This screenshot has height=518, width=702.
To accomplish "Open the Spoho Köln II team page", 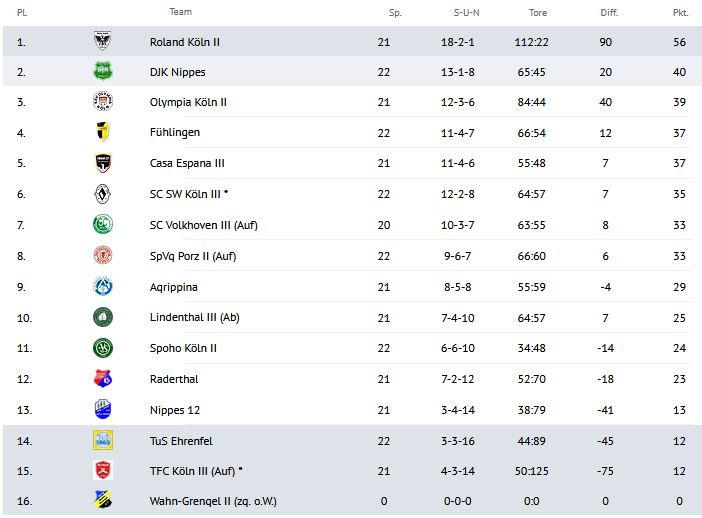I will coord(183,348).
